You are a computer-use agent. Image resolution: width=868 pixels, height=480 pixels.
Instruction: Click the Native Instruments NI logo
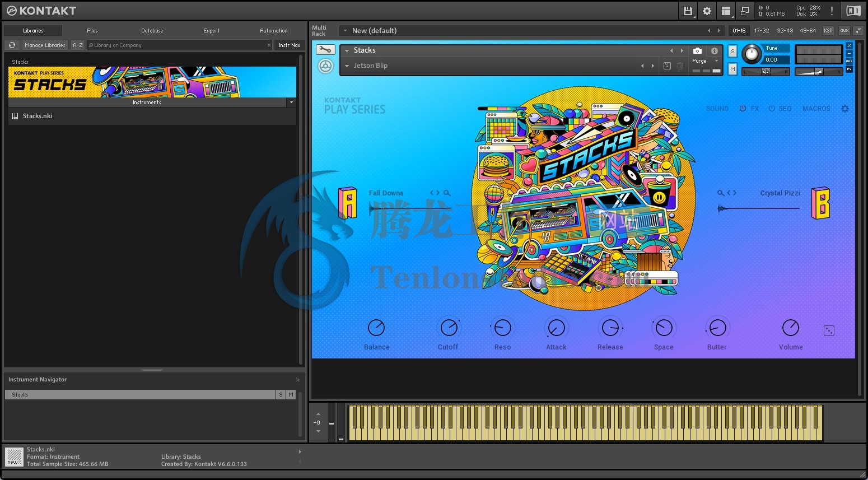pyautogui.click(x=853, y=11)
